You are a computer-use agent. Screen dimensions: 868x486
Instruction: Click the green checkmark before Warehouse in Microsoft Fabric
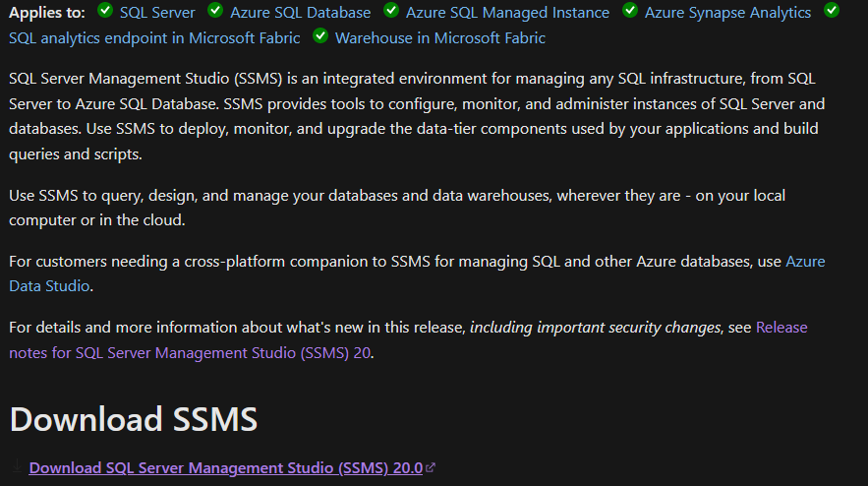tap(320, 36)
